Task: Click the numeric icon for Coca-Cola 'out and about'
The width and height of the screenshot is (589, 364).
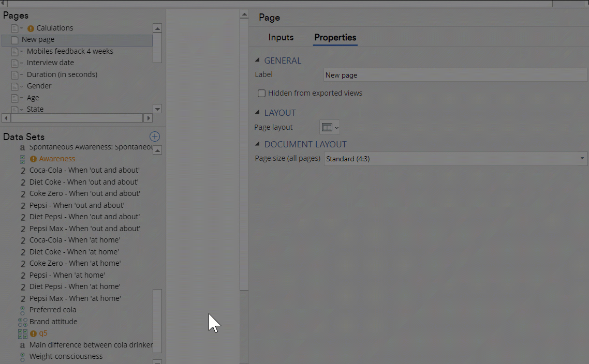Action: pos(23,171)
